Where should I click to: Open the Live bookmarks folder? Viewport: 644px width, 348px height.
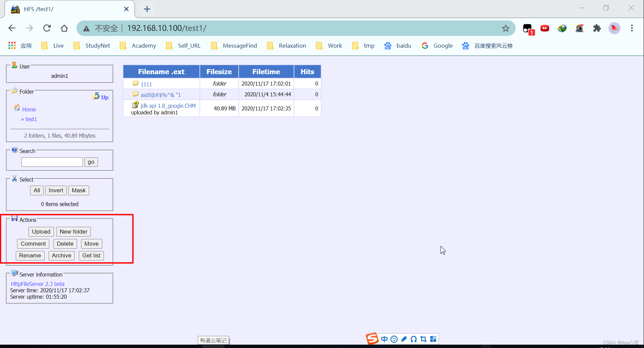point(58,46)
